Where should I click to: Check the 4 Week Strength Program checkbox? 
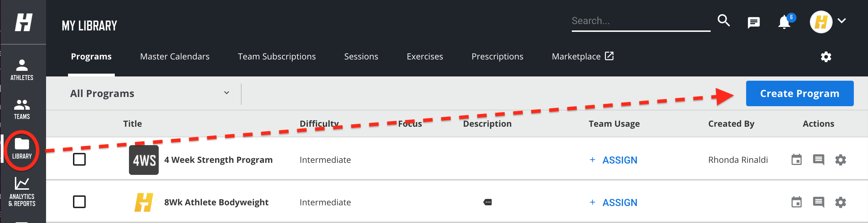pos(79,159)
